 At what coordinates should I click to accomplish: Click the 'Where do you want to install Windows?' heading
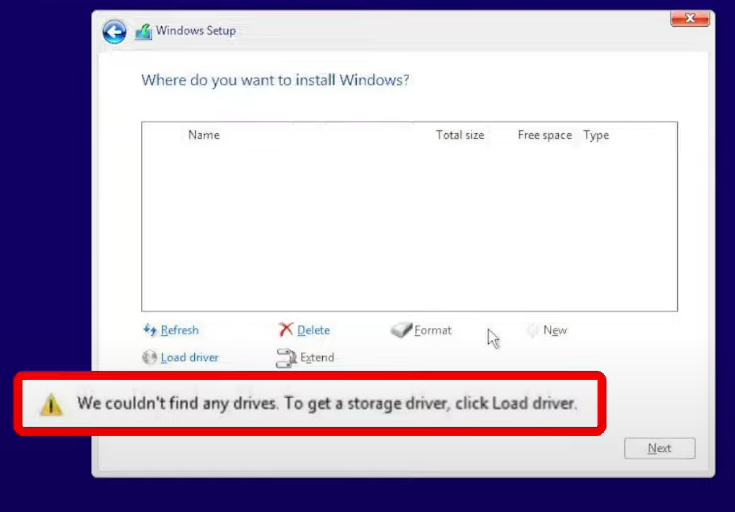pyautogui.click(x=275, y=80)
